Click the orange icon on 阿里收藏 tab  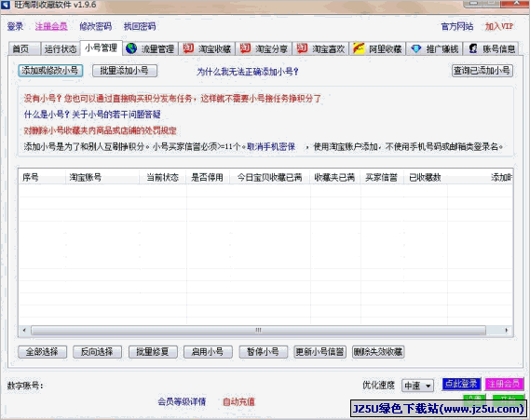click(x=359, y=48)
